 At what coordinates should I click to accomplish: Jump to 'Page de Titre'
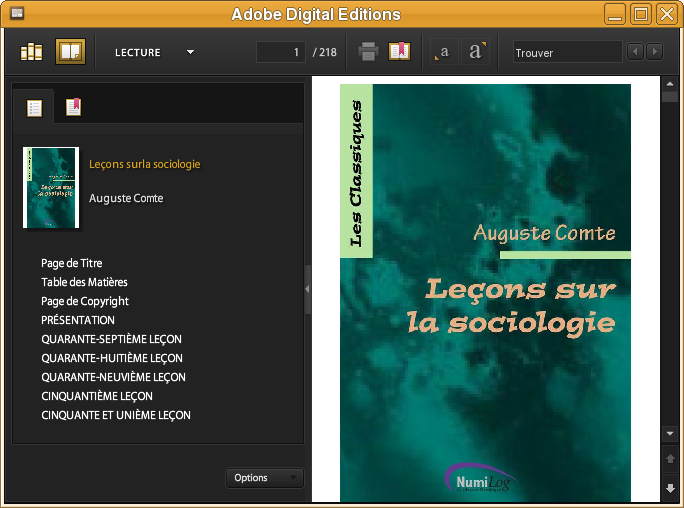pyautogui.click(x=72, y=263)
